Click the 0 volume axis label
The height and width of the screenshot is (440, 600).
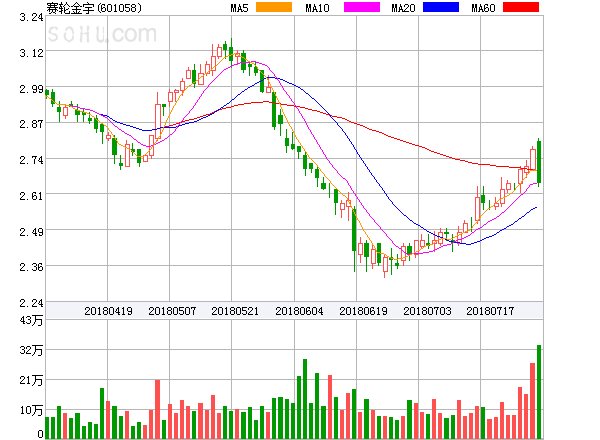coord(40,434)
